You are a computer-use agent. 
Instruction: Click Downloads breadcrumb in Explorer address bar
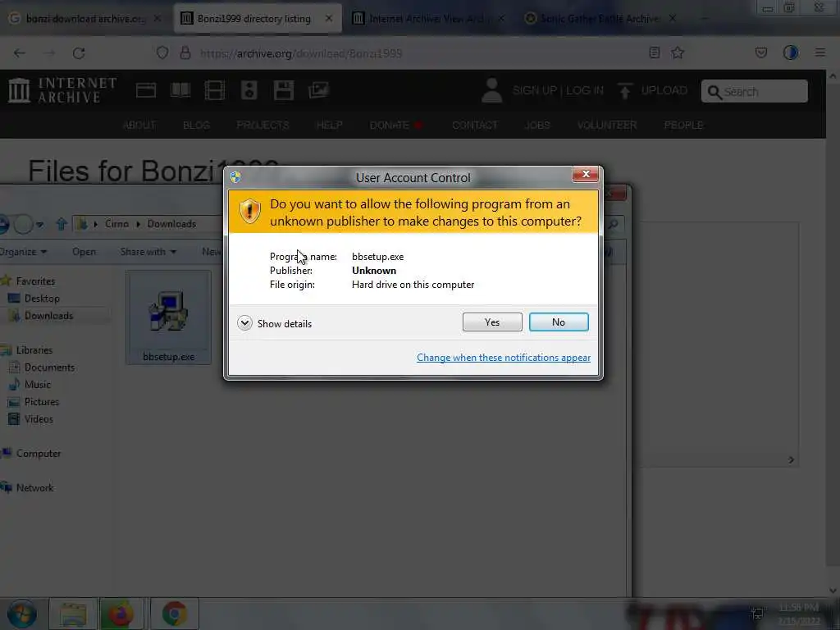[171, 224]
